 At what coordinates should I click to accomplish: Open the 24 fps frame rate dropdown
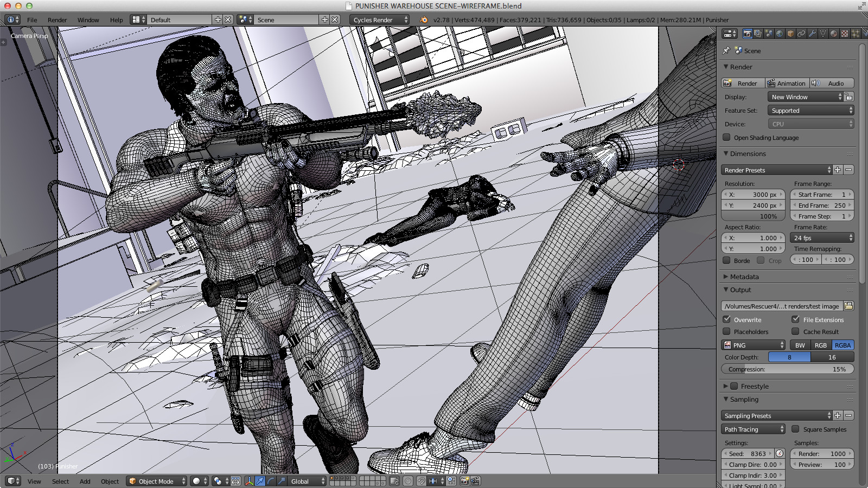[x=822, y=237]
